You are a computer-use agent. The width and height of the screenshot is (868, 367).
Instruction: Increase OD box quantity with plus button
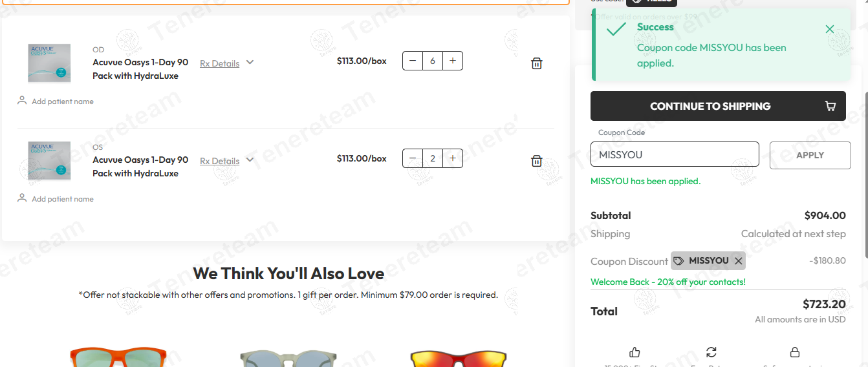pos(453,61)
